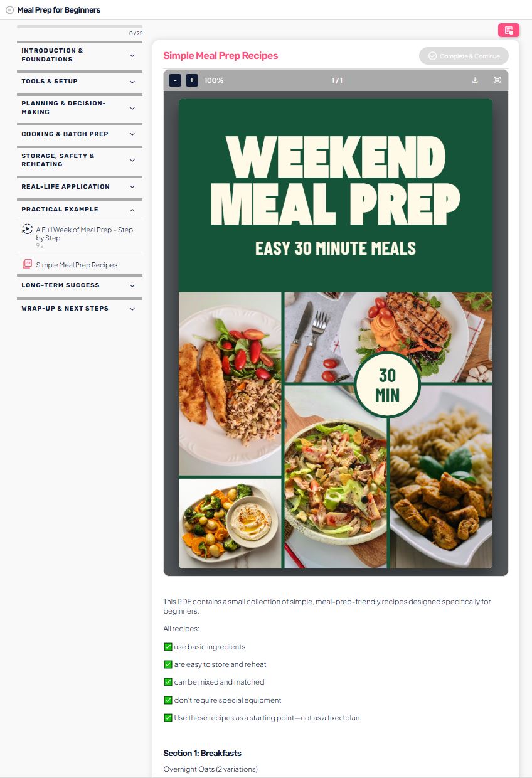Click the course progress bar
532x778 pixels.
click(80, 26)
